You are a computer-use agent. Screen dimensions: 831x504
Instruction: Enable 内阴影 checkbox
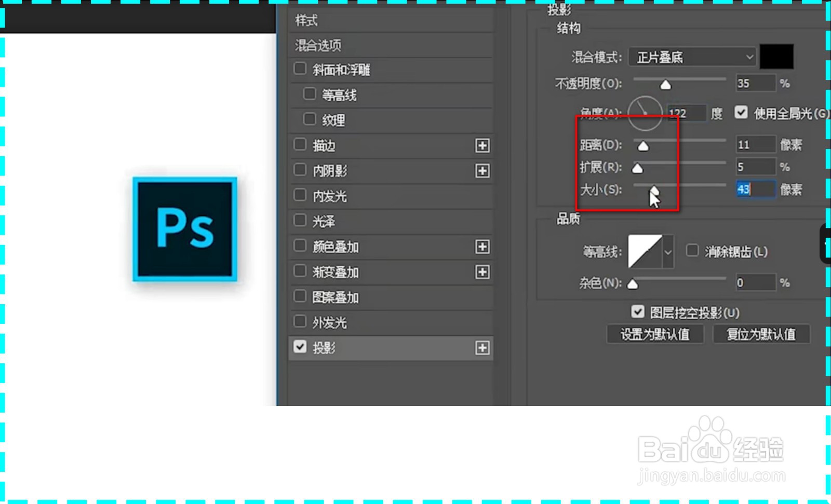[x=300, y=170]
